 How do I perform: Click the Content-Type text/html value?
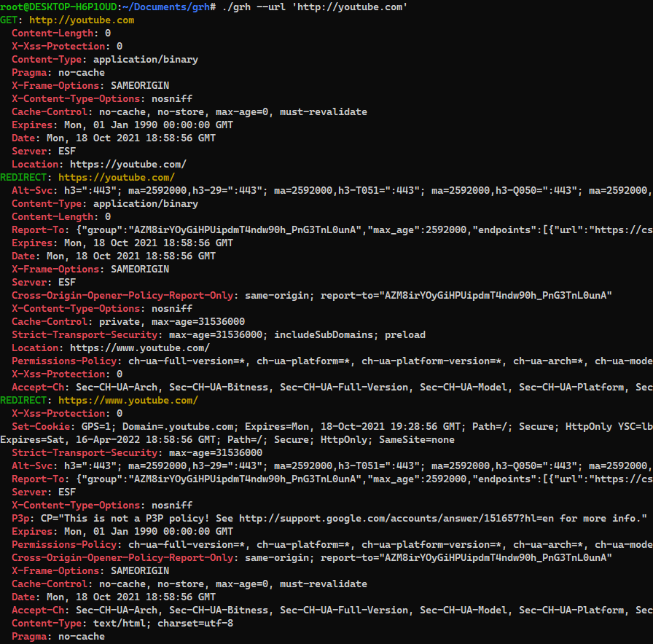(x=163, y=624)
